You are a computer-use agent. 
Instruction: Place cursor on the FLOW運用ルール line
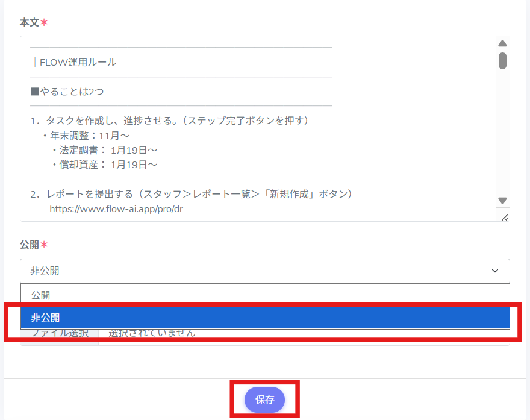click(78, 62)
